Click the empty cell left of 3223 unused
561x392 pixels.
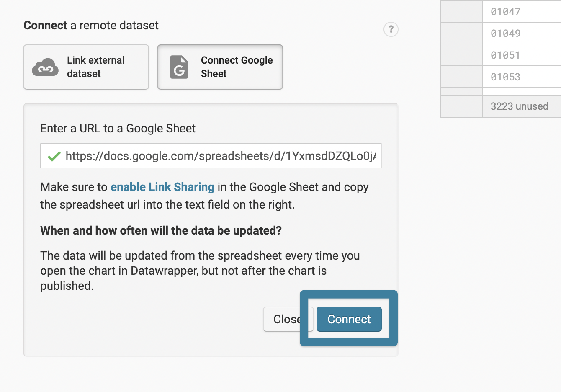pos(461,106)
